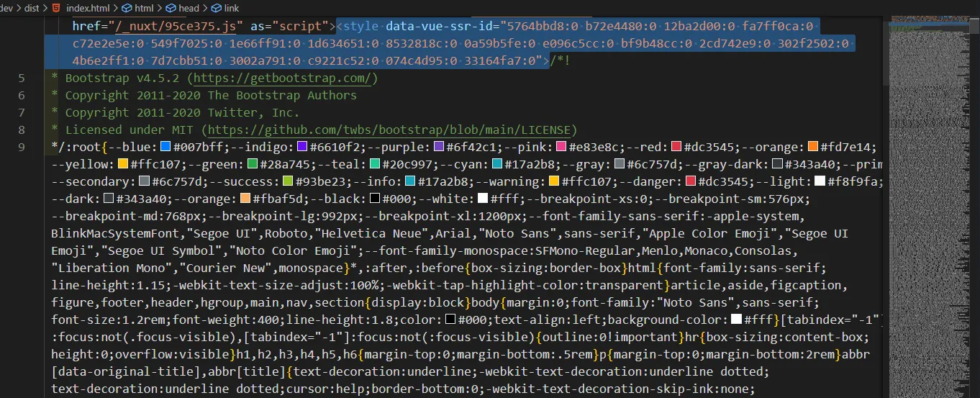
Task: Place cursor on "Twitter, Inc." comment text
Action: point(253,112)
